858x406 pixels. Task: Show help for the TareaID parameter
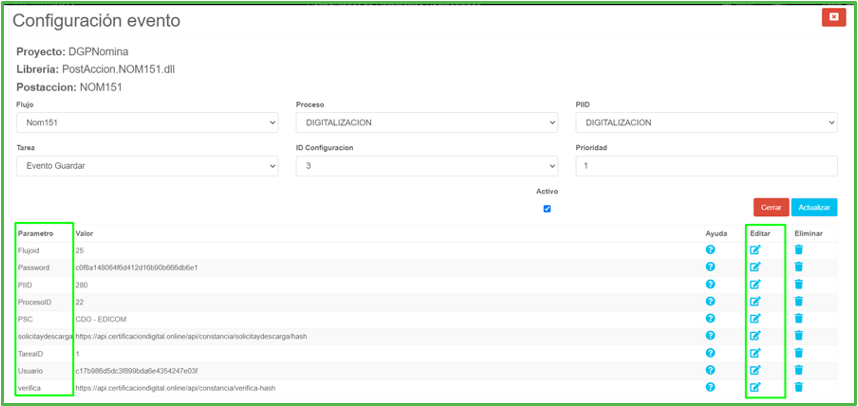(710, 352)
